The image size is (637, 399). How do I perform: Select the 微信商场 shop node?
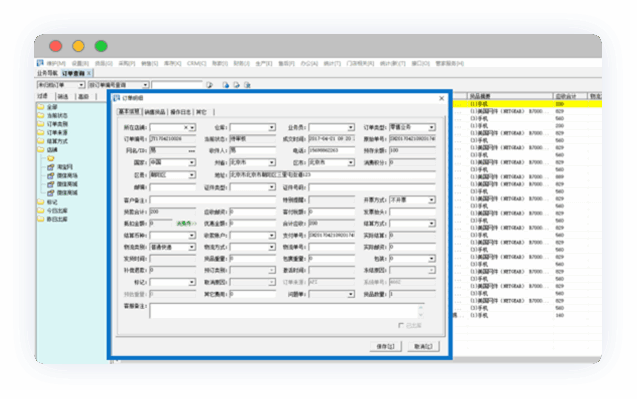click(x=67, y=176)
